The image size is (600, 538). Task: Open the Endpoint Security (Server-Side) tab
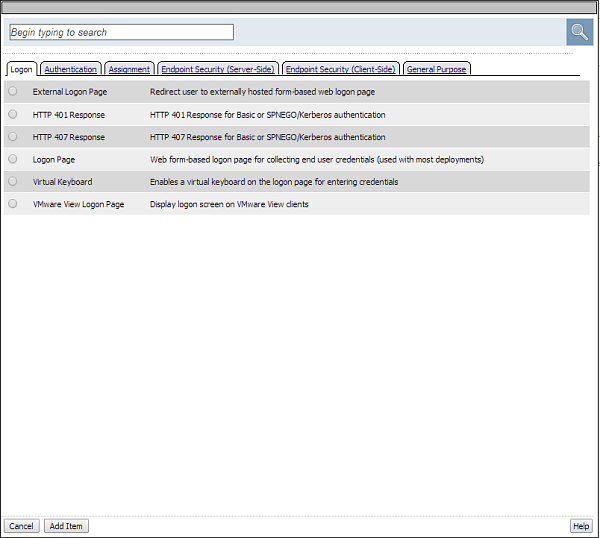[217, 69]
